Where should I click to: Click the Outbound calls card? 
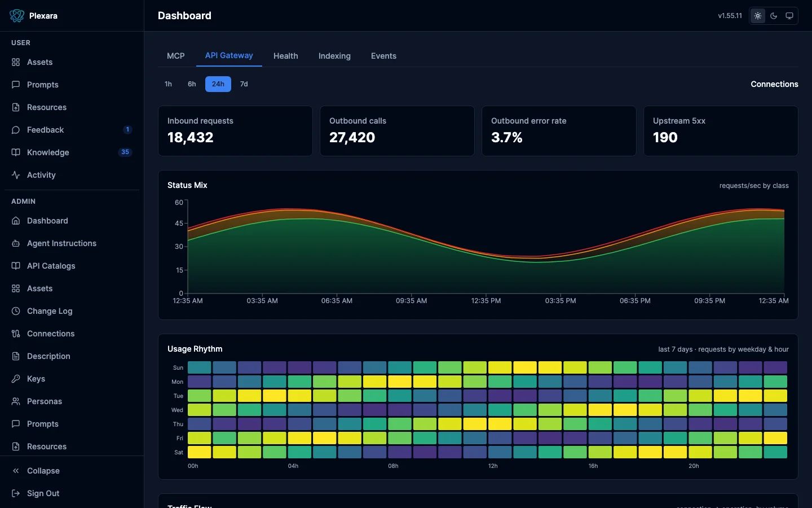pos(397,131)
